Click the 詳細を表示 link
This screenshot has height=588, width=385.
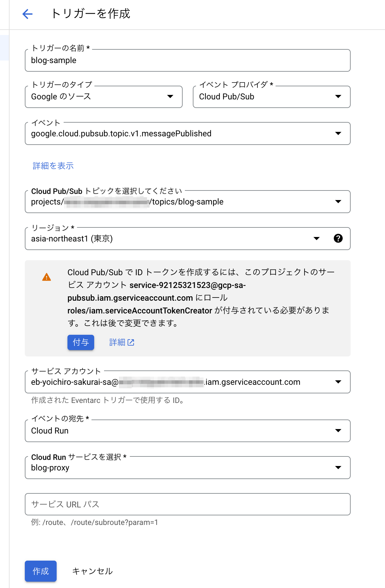pyautogui.click(x=53, y=166)
